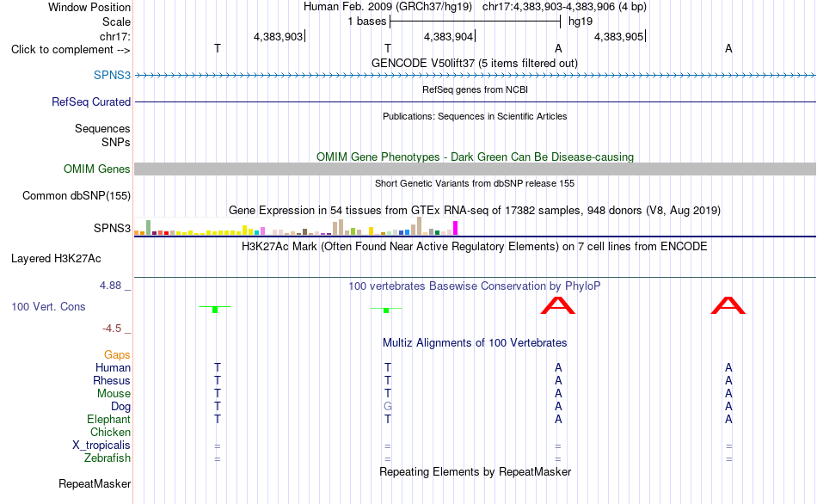Click the Multiz Alignments of 100 Vertebrates title
Viewport: 817px width, 504px height.
pos(475,342)
